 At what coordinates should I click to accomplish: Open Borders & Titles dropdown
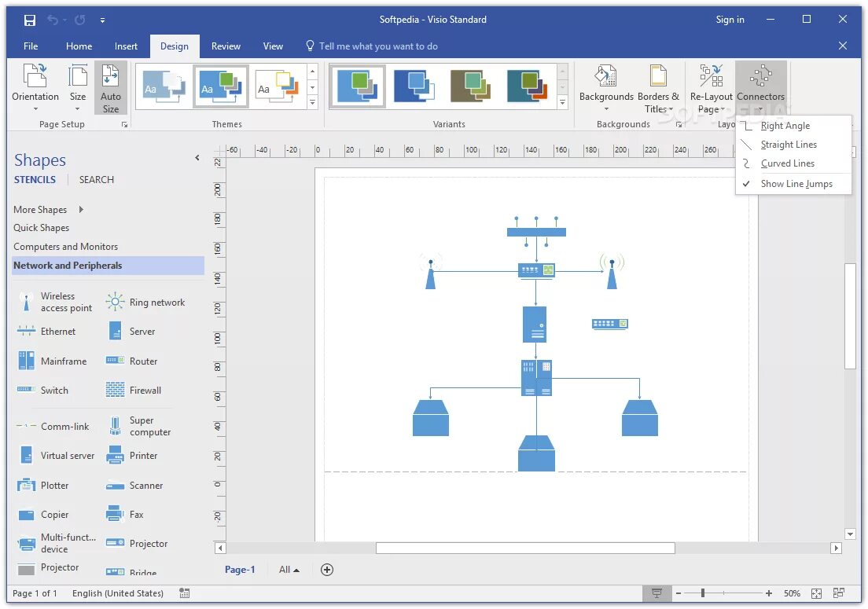[x=658, y=88]
